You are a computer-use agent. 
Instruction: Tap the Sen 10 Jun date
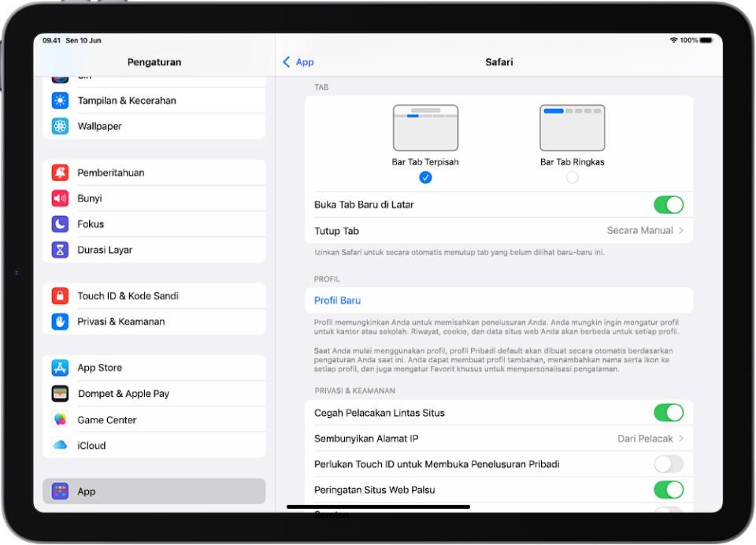tap(83, 40)
